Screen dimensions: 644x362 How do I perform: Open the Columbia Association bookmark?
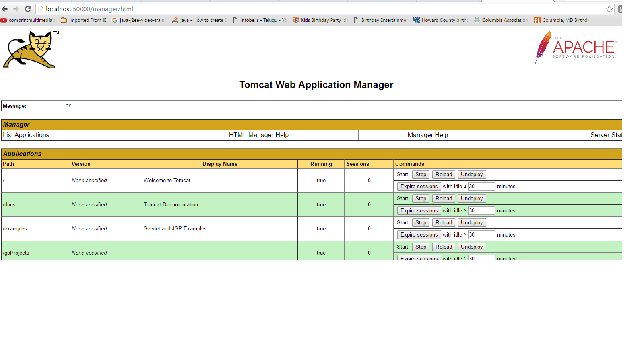[501, 20]
